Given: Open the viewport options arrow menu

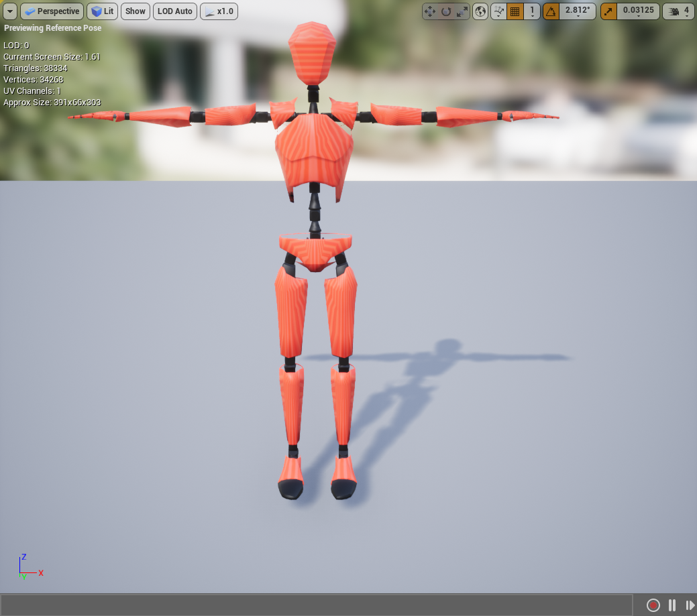Looking at the screenshot, I should coord(10,11).
